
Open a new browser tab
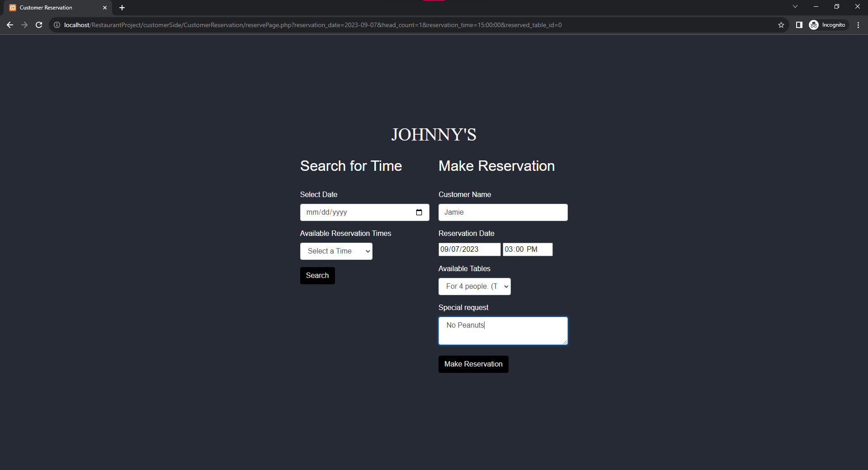click(x=122, y=8)
